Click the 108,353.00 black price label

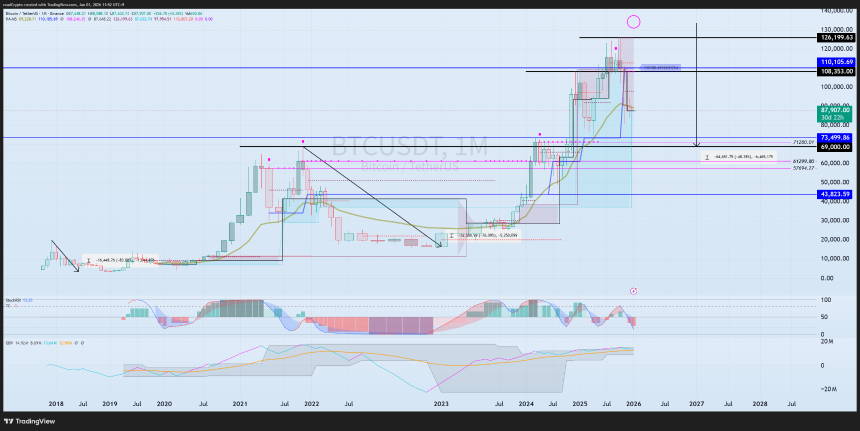tap(835, 71)
